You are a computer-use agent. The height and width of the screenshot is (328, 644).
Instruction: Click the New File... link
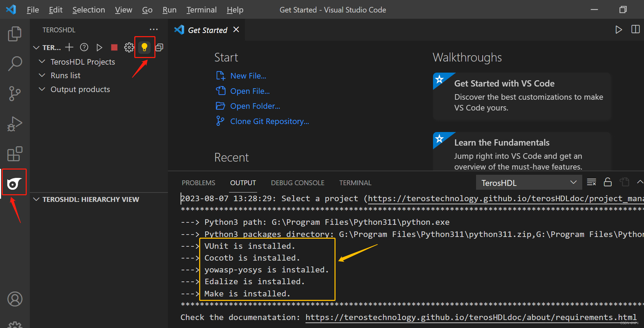click(x=248, y=76)
